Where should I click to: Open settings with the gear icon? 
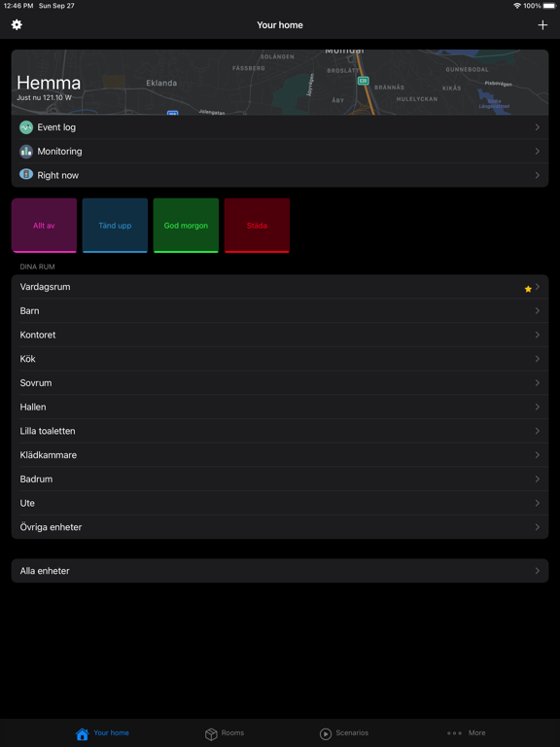click(17, 24)
